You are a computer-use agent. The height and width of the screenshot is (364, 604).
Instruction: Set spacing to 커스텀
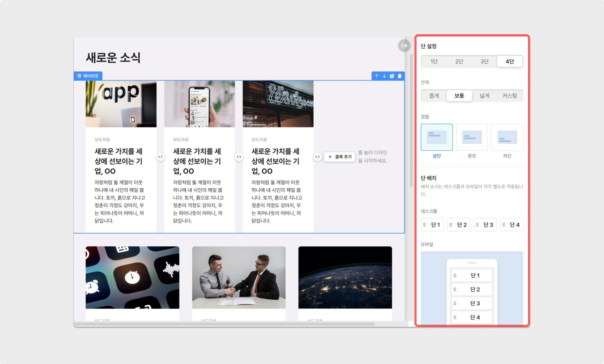click(509, 96)
